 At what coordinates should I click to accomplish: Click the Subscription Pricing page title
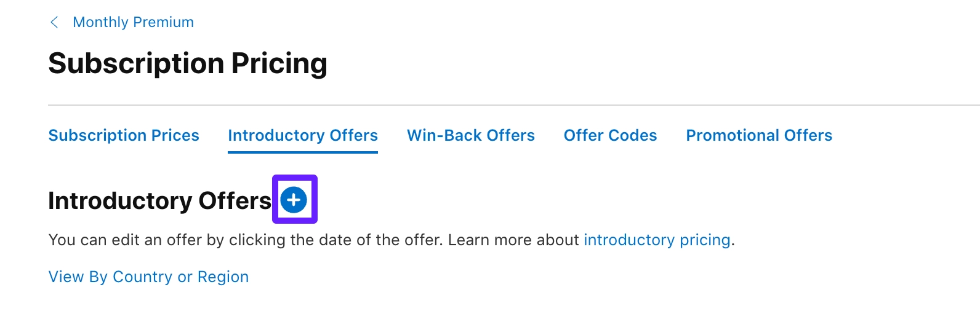tap(188, 63)
